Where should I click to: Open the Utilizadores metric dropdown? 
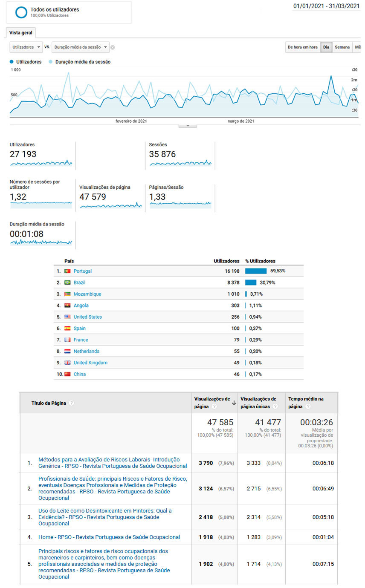pyautogui.click(x=26, y=47)
